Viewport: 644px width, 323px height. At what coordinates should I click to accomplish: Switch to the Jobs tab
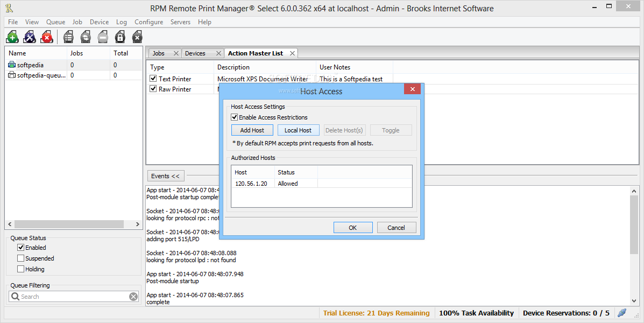pos(159,53)
